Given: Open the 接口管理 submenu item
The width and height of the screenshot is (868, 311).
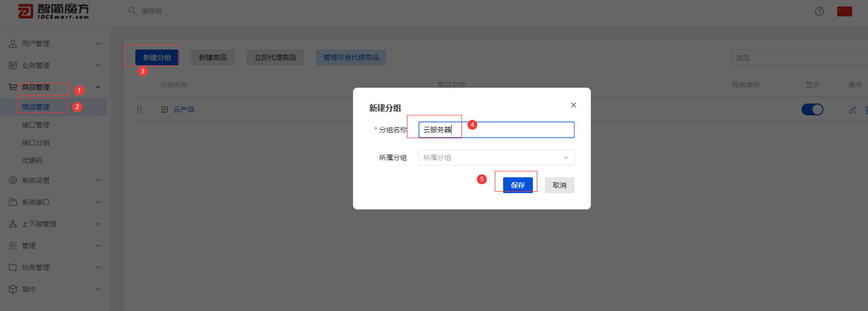Looking at the screenshot, I should tap(36, 125).
